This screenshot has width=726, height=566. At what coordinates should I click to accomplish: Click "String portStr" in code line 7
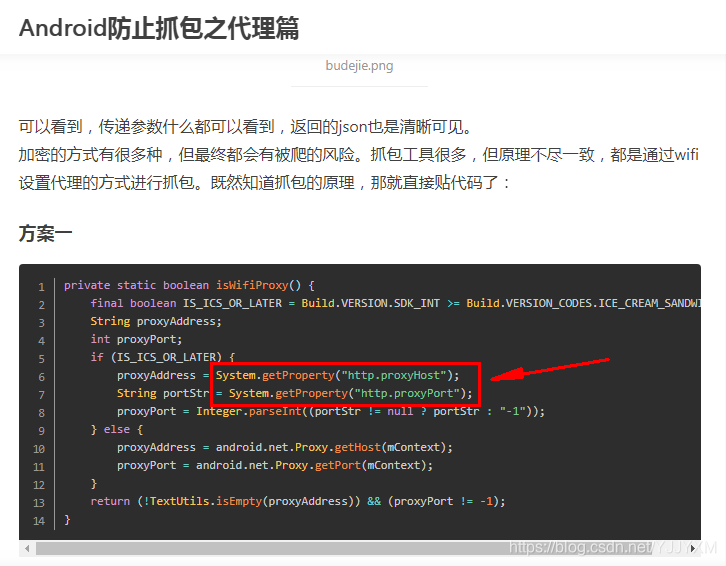click(163, 393)
